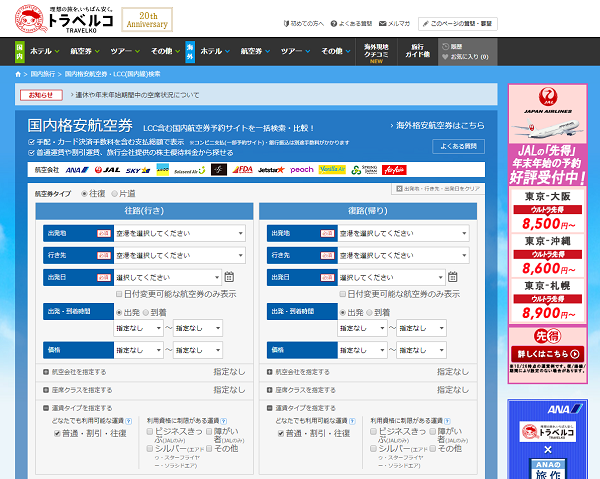Check outbound 日付変更可能な航空券のみ表示 checkbox

tap(119, 294)
